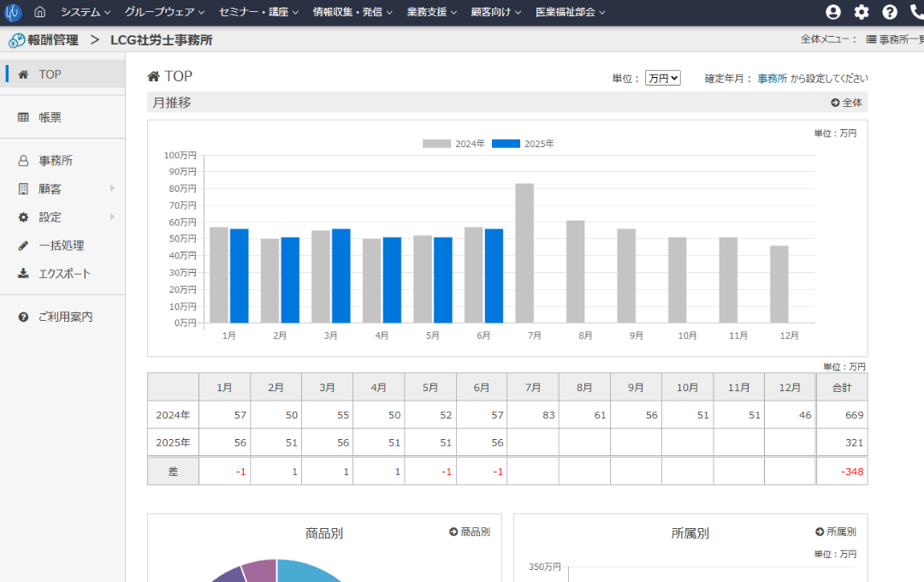The width and height of the screenshot is (924, 582).
Task: Click the gray 12月 bar in chart
Action: point(779,284)
